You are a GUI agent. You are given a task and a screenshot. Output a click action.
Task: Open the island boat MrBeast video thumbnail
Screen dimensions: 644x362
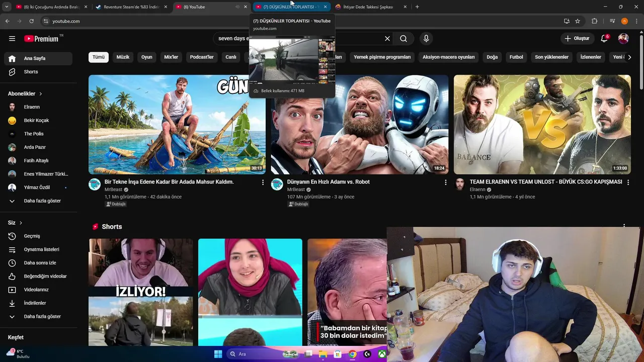(x=177, y=125)
